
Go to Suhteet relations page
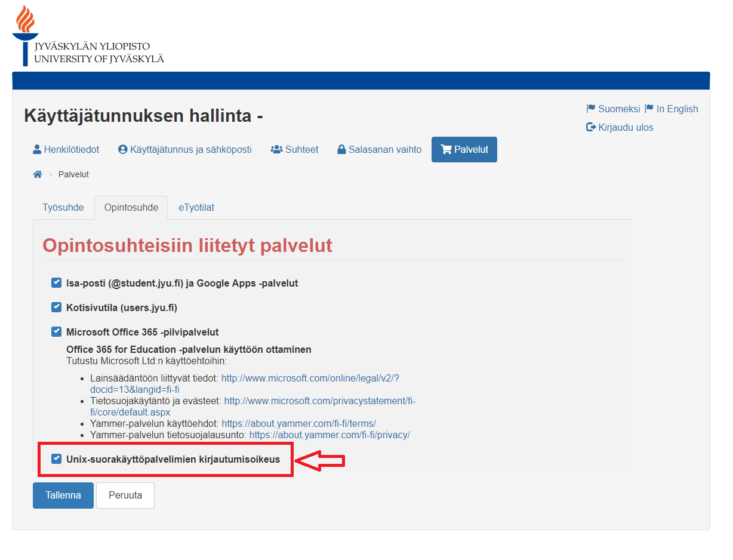click(x=294, y=149)
